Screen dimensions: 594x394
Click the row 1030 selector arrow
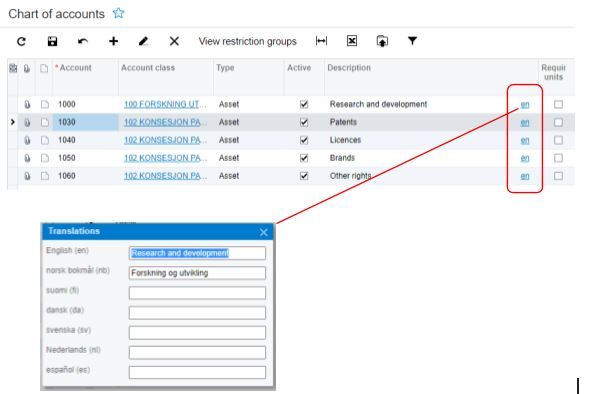tap(13, 122)
